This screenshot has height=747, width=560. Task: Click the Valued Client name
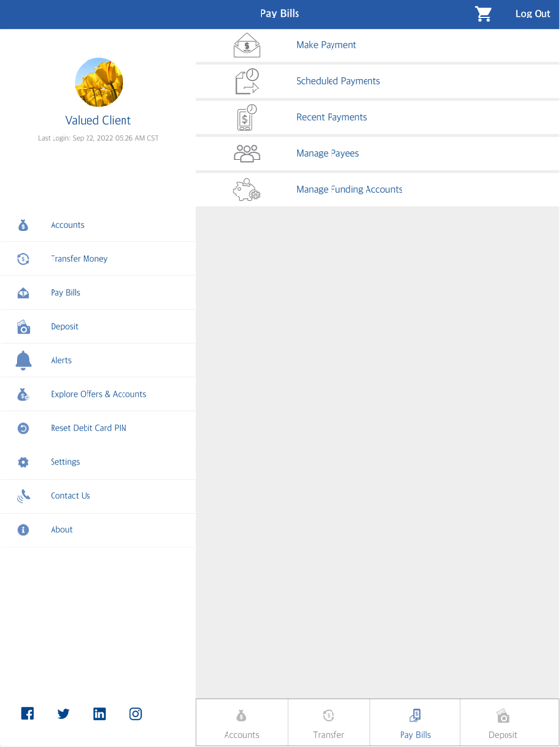[x=98, y=120]
